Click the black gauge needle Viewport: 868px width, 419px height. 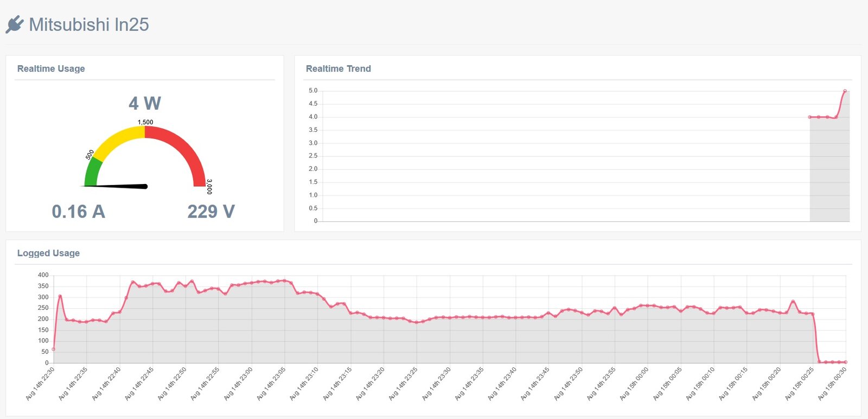click(115, 186)
